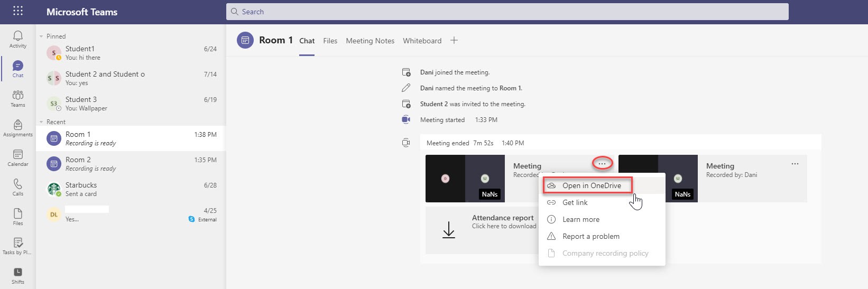The image size is (868, 289).
Task: Click 'Meeting started 1:33 PM' entry
Action: tap(459, 120)
